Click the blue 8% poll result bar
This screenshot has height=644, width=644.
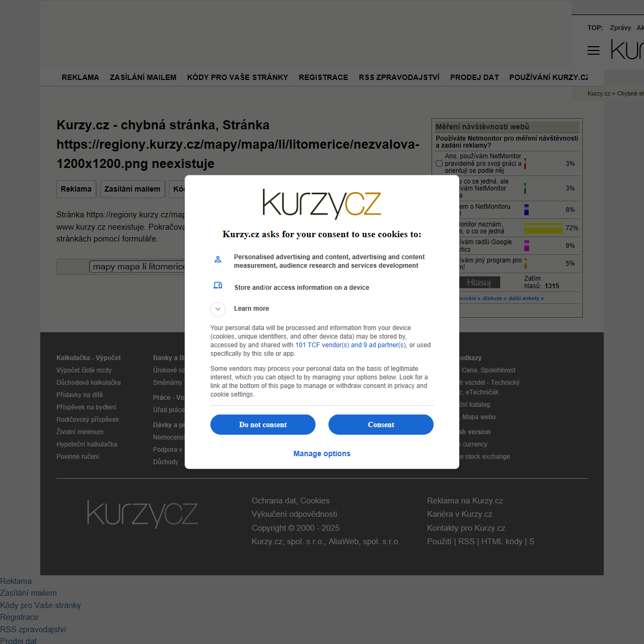(x=526, y=210)
